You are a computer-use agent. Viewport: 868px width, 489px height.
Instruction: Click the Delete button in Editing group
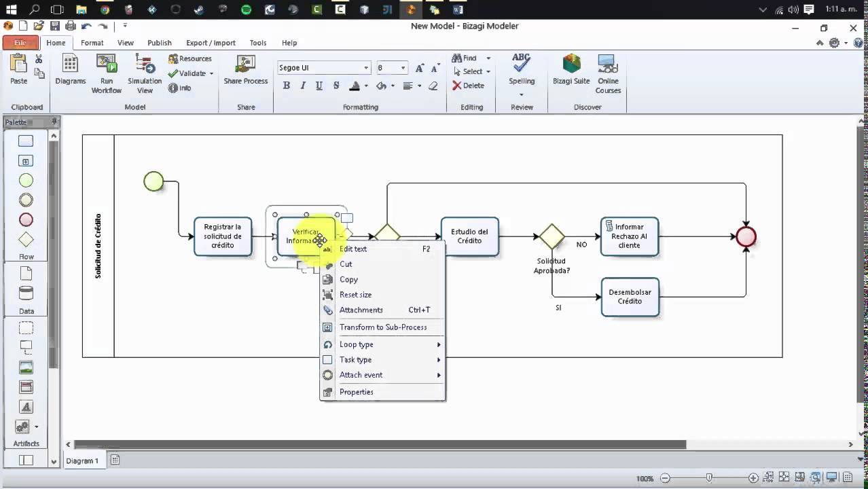(469, 86)
